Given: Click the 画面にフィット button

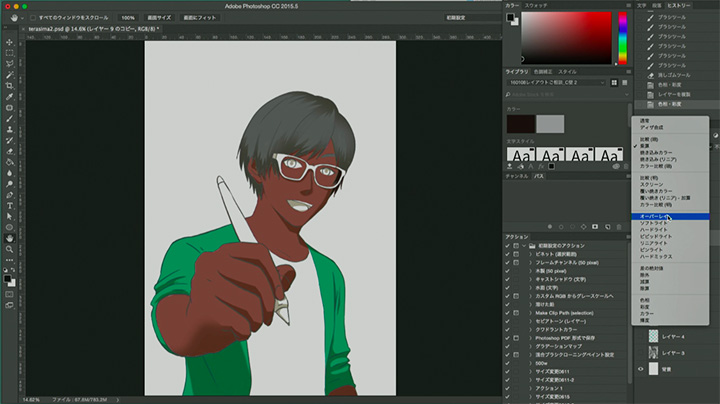Looking at the screenshot, I should pos(199,18).
